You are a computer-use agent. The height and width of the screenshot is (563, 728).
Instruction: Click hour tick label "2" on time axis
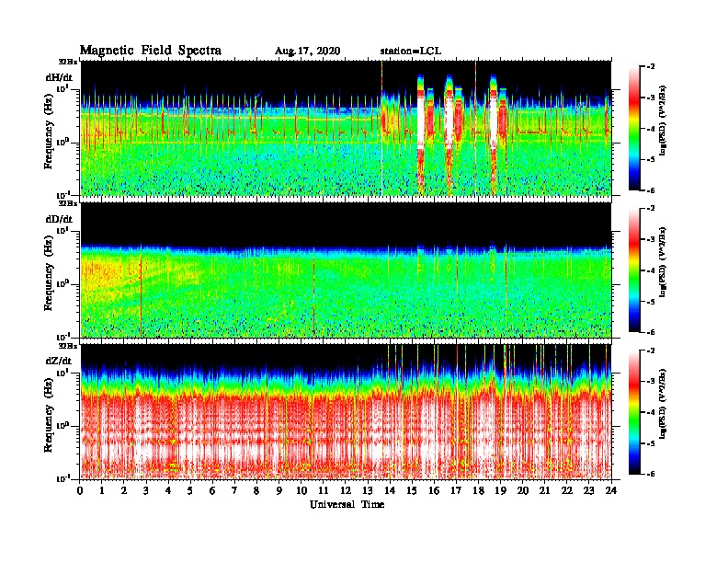pos(124,490)
